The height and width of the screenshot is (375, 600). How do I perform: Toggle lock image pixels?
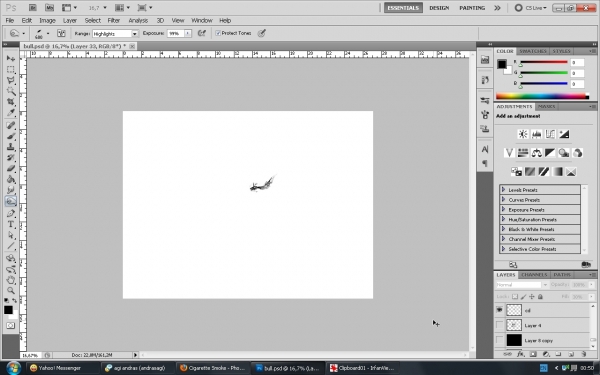coord(523,297)
